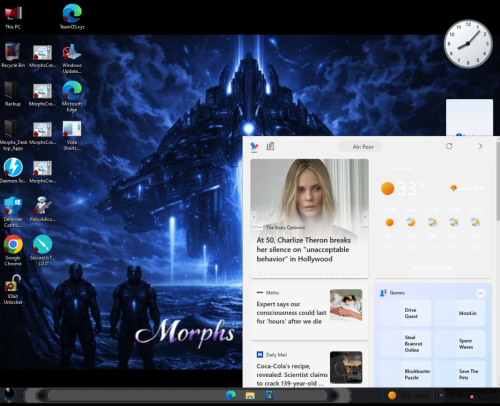Open the Backup folder icon
The height and width of the screenshot is (406, 500).
13,94
